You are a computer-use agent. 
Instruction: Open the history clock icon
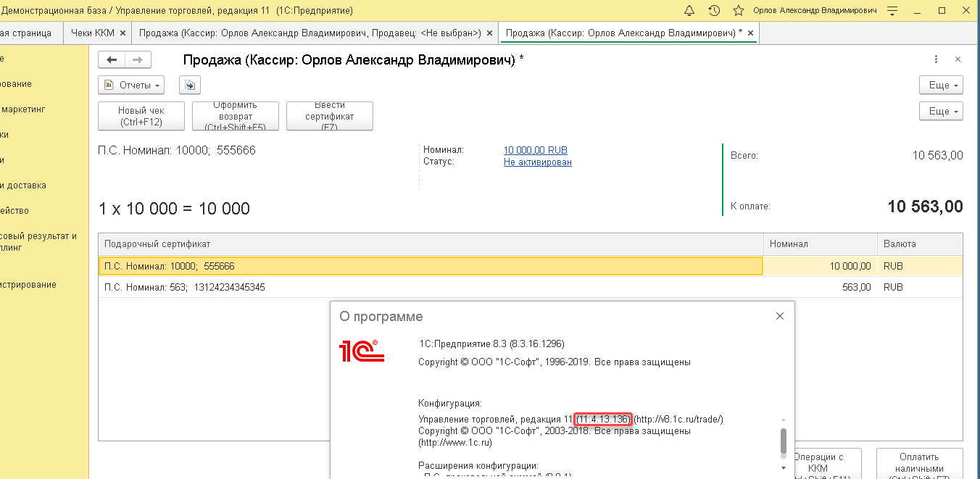pos(714,10)
